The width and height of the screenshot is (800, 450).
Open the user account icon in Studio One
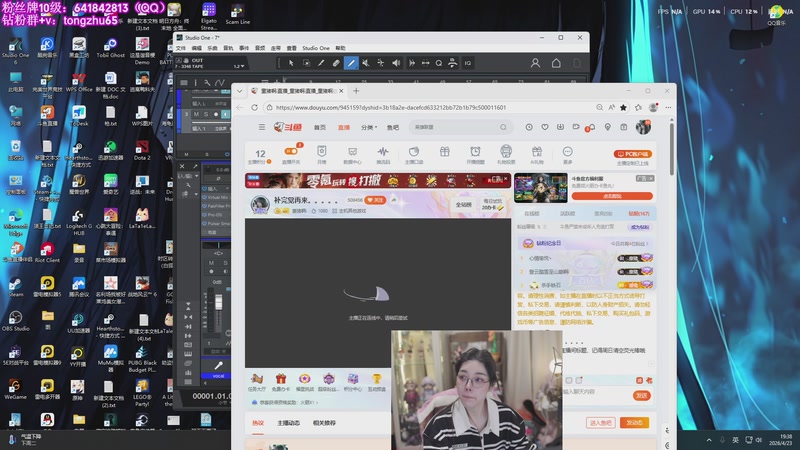coord(535,63)
